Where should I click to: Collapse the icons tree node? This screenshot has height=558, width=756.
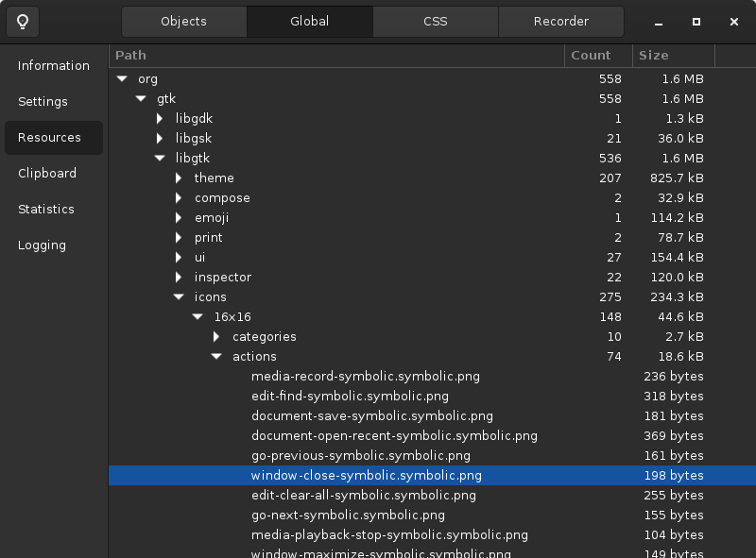[178, 296]
